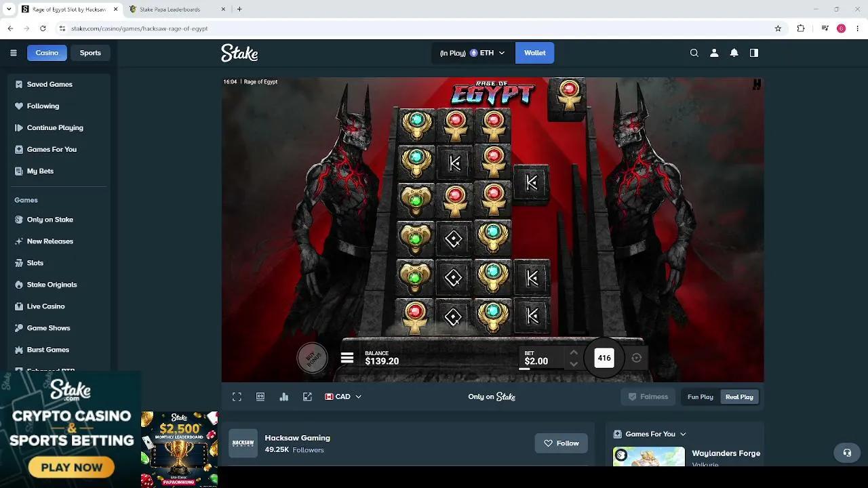Switch to Sports section
The image size is (868, 488).
[90, 53]
